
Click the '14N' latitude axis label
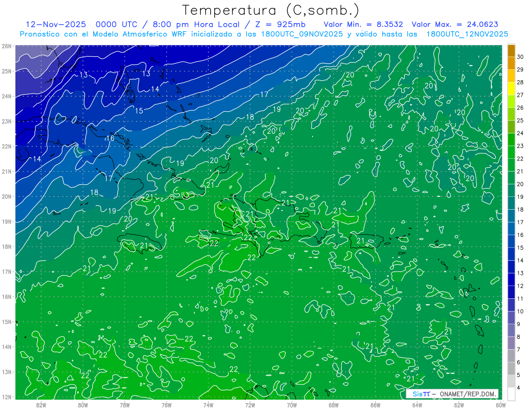[7, 347]
